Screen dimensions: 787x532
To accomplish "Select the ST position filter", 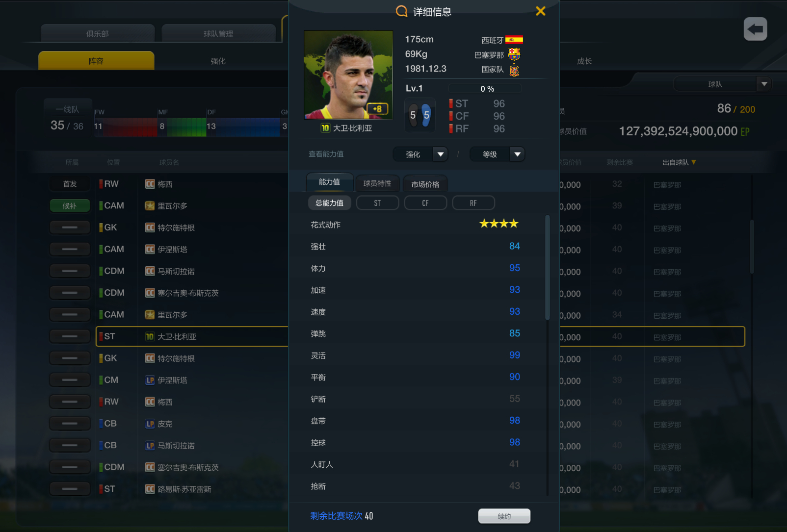I will (377, 203).
